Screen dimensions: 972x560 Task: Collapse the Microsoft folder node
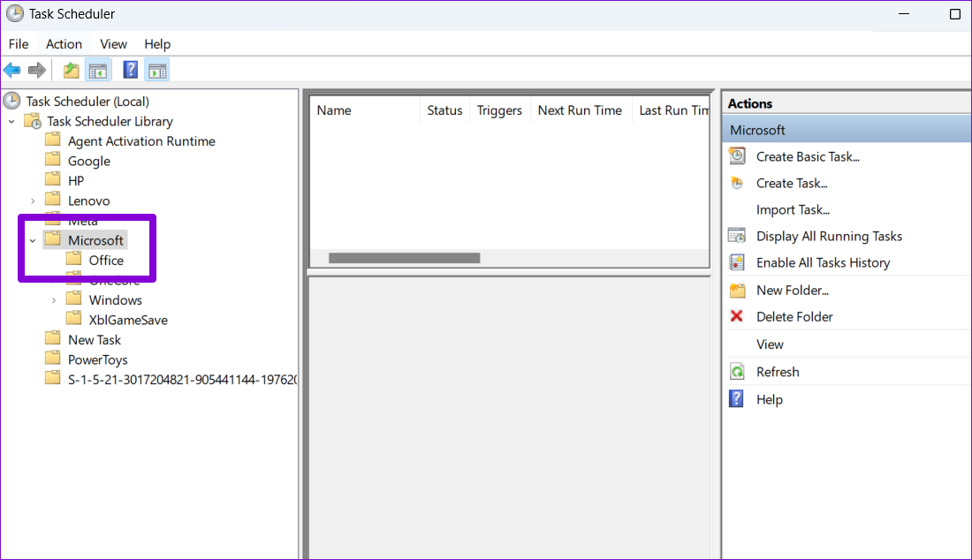click(x=33, y=240)
